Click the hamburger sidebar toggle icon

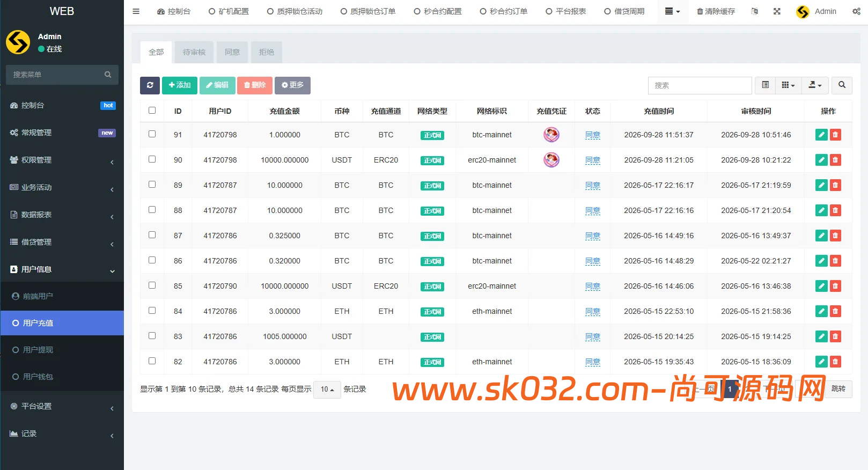pos(136,11)
